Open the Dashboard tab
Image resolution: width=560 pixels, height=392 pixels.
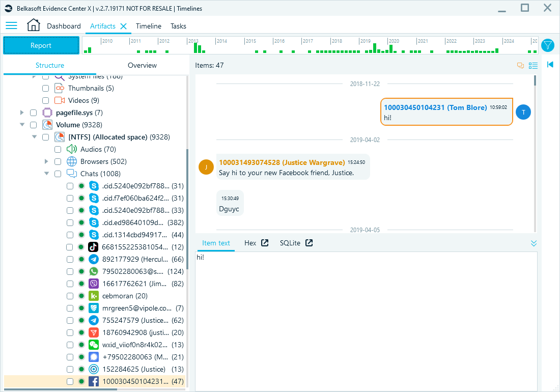[64, 26]
